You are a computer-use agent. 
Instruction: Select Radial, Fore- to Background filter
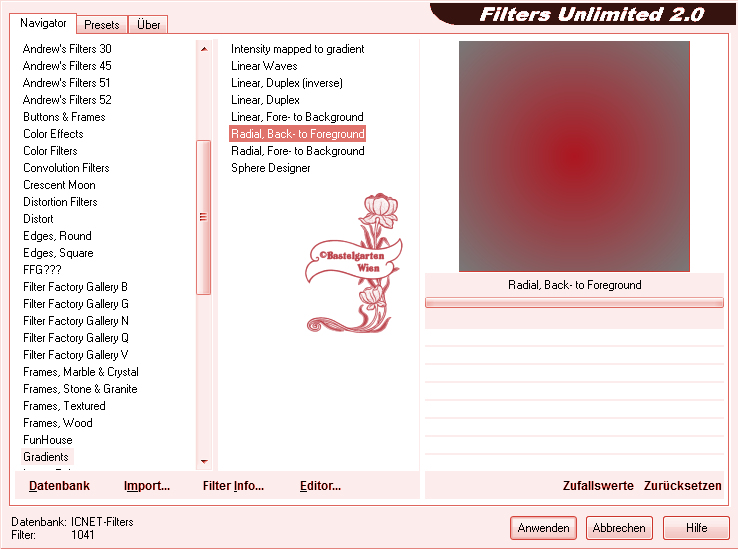[x=297, y=151]
